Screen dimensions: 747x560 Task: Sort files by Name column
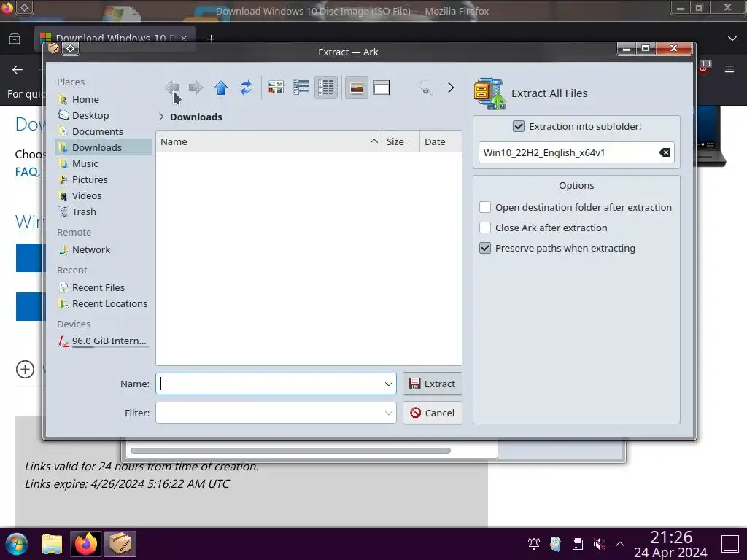pyautogui.click(x=268, y=142)
